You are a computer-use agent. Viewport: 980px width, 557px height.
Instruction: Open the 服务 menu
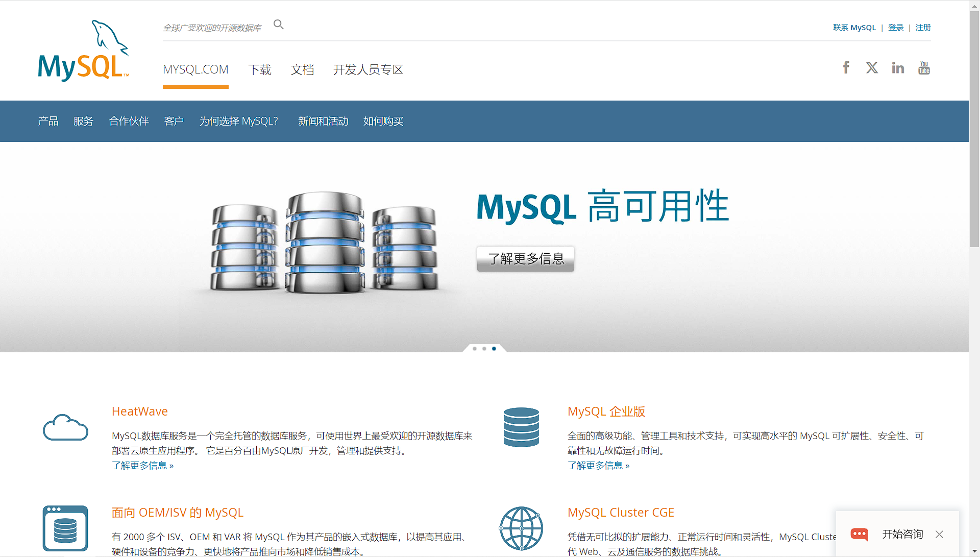(x=83, y=121)
